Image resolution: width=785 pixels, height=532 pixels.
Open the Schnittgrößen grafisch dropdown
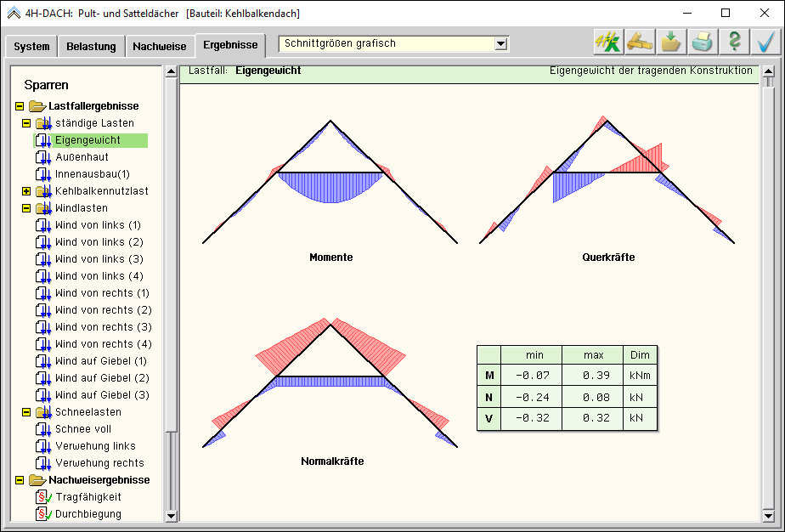500,44
